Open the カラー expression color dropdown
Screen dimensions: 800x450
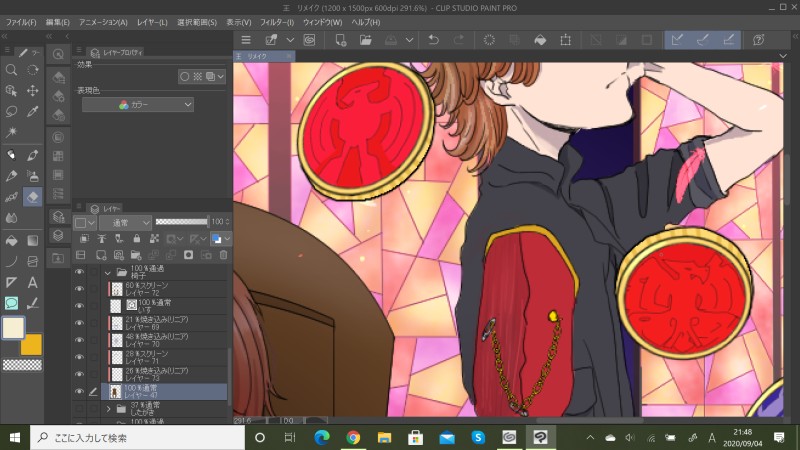[x=138, y=105]
